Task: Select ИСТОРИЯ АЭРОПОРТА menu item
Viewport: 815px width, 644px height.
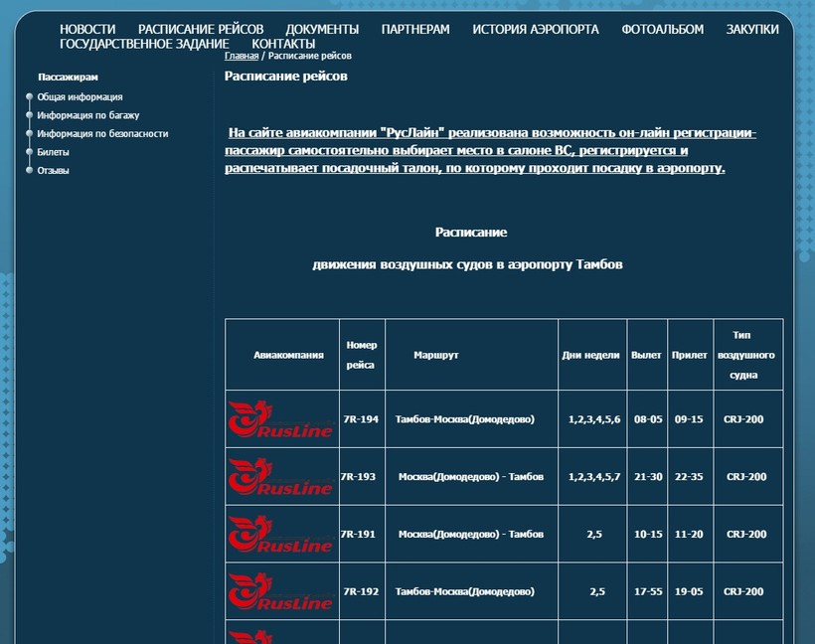Action: coord(536,29)
